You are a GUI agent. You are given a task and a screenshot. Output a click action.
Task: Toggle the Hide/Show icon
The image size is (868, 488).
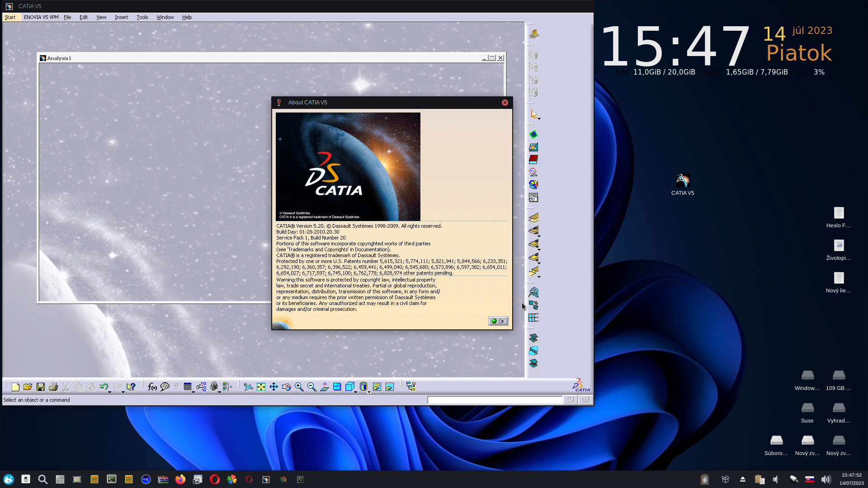(377, 387)
